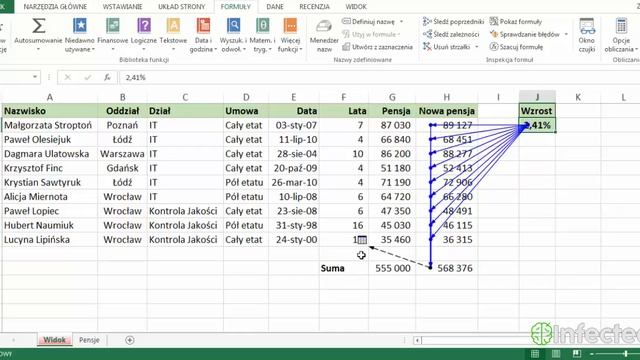The height and width of the screenshot is (360, 640).
Task: Switch to Normal view in status bar
Action: pos(535,354)
